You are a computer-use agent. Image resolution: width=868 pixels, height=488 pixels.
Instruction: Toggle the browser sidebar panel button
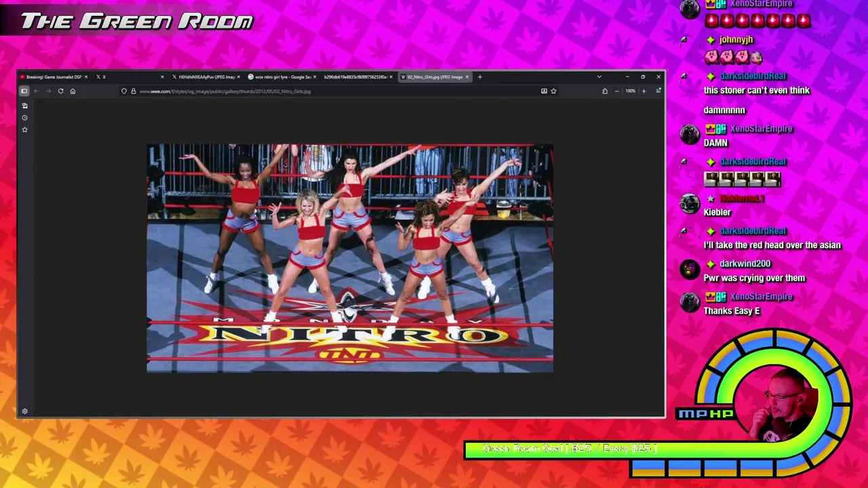click(24, 91)
